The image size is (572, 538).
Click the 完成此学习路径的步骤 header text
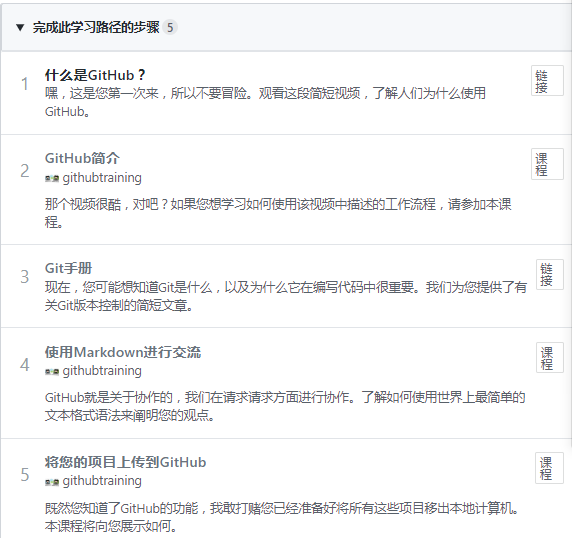tap(96, 27)
